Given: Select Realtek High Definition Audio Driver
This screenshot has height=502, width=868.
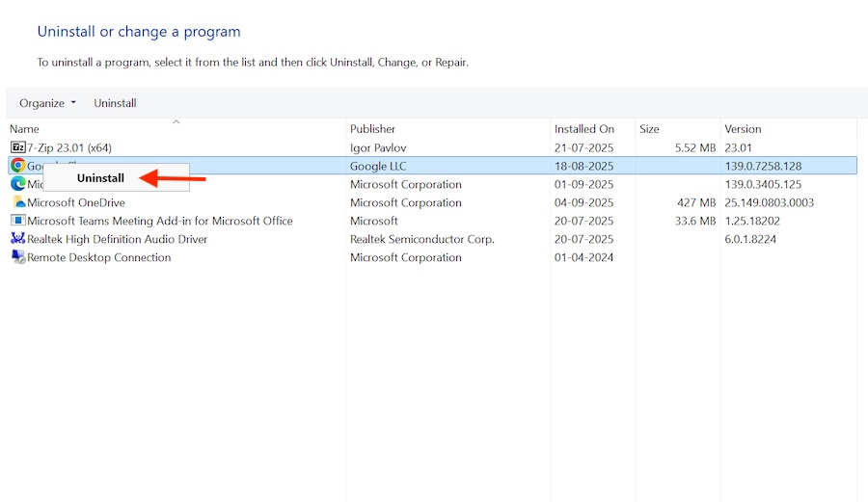Looking at the screenshot, I should (118, 239).
